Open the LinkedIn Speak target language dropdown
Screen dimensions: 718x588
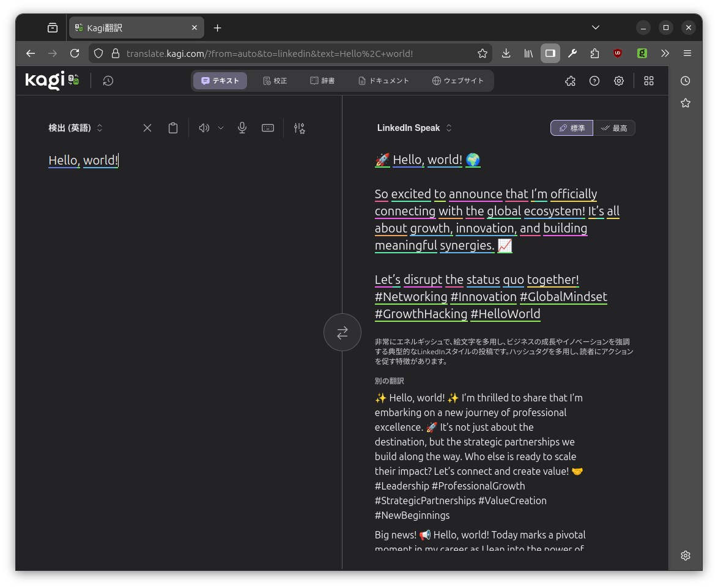[x=414, y=128]
